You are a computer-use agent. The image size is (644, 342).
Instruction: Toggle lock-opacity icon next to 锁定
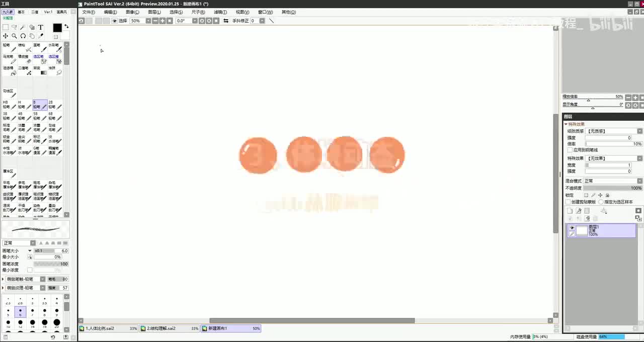[x=586, y=195]
